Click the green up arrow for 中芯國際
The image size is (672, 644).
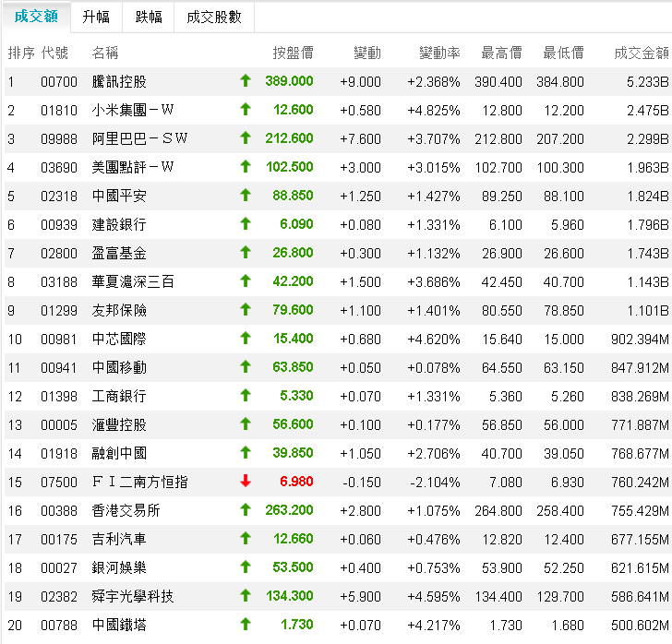(x=246, y=338)
